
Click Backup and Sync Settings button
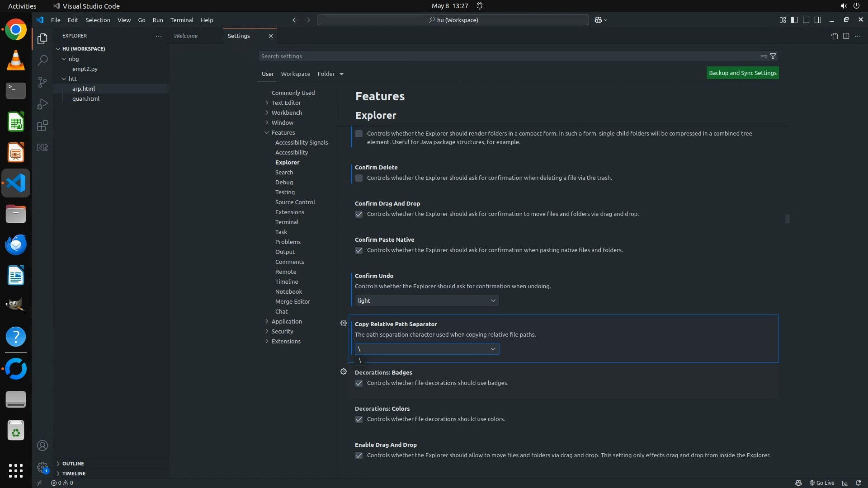coord(742,73)
